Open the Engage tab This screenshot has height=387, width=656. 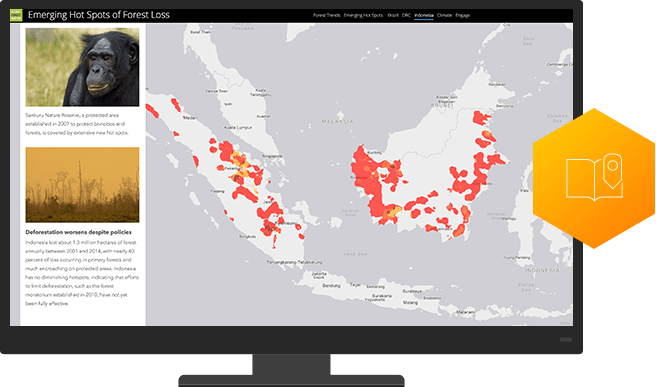pyautogui.click(x=463, y=15)
